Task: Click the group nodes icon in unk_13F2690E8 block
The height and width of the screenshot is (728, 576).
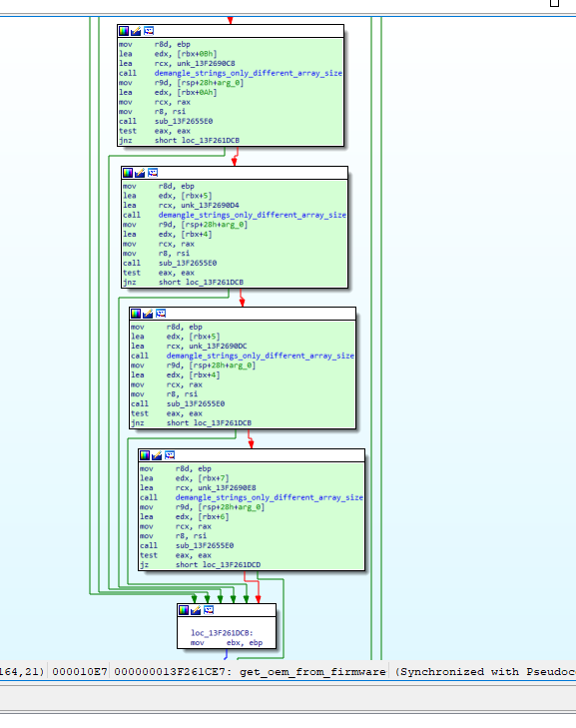Action: pos(170,455)
